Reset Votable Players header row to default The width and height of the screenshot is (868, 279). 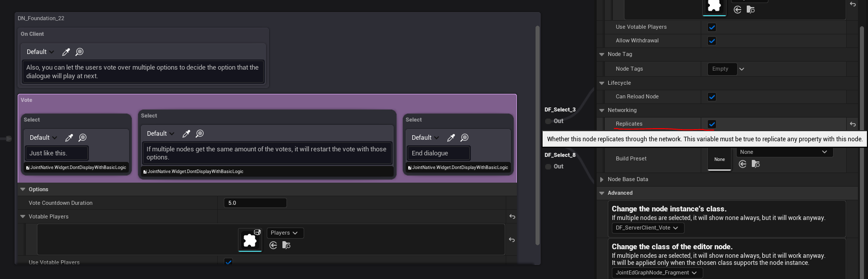click(512, 216)
